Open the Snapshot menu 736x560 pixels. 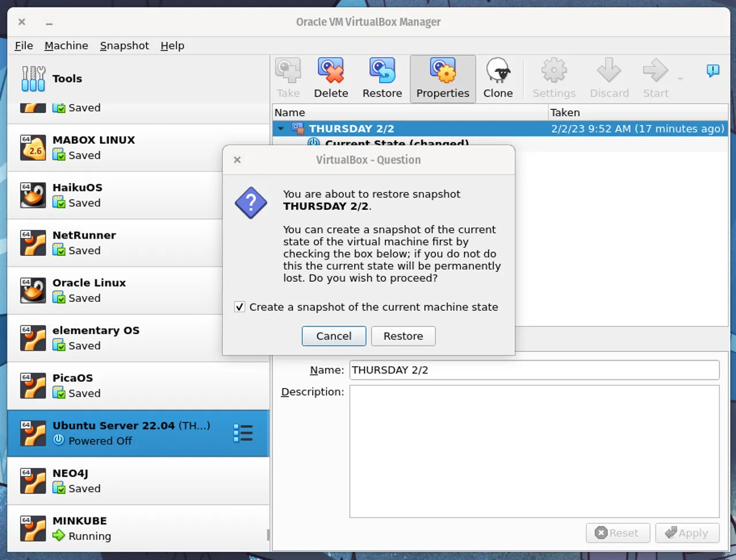pyautogui.click(x=124, y=45)
